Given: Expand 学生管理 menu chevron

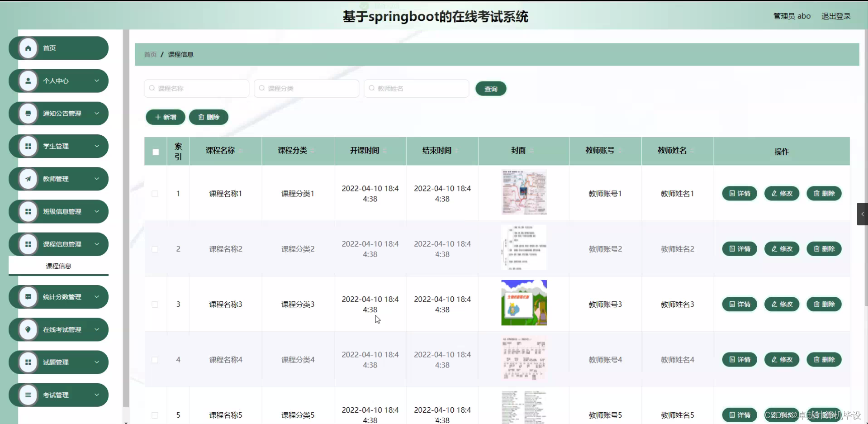Looking at the screenshot, I should click(97, 146).
